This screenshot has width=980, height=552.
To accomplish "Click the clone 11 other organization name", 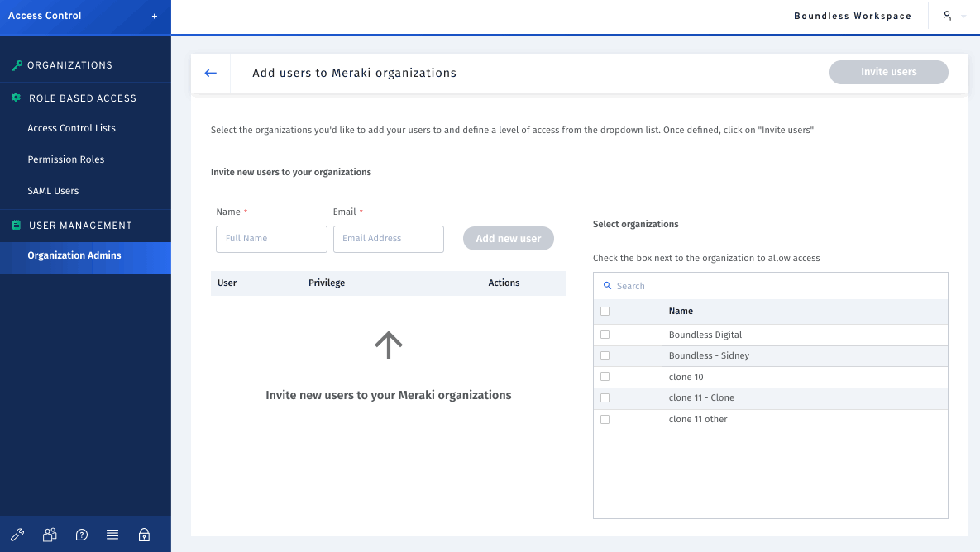I will coord(697,419).
